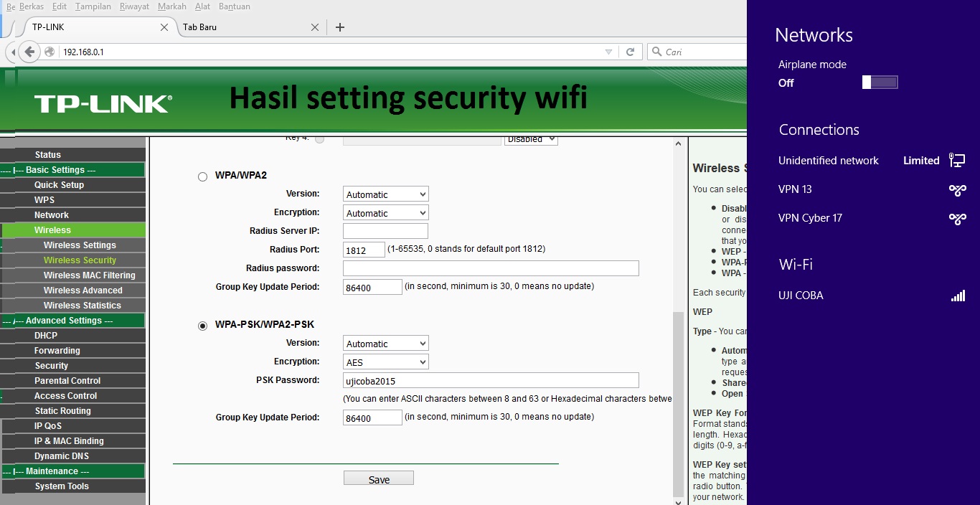The image size is (980, 505).
Task: Select the Key 4 radio button
Action: (319, 139)
